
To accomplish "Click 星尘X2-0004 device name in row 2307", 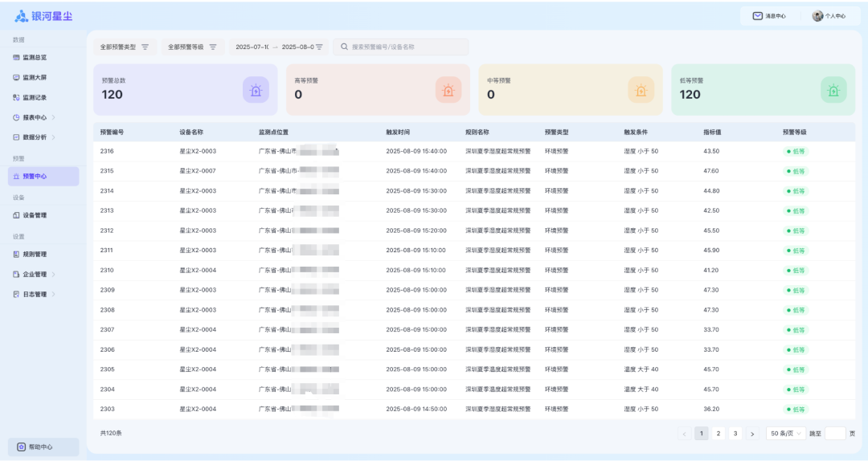I will (198, 330).
